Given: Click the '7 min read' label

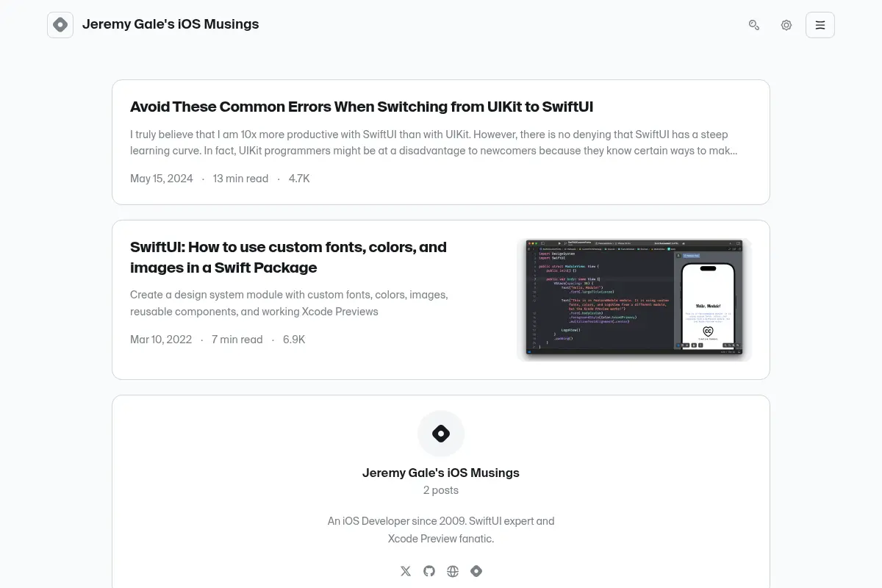Looking at the screenshot, I should 237,340.
